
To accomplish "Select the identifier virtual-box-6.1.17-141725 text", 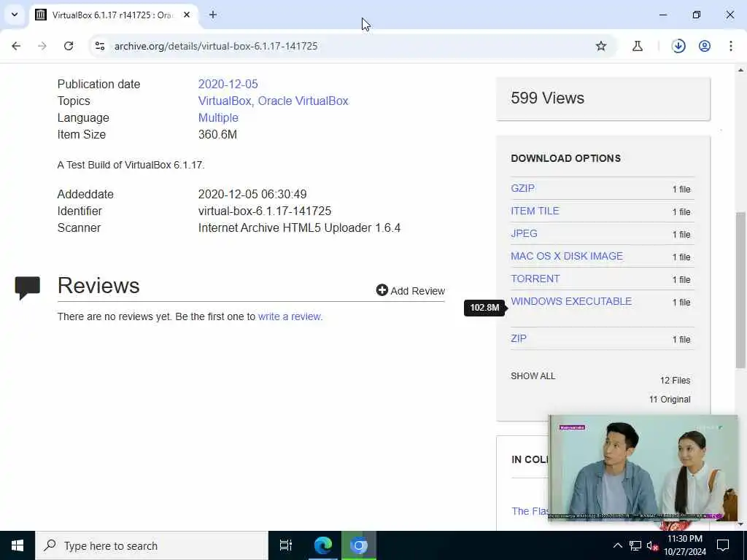I will click(x=264, y=211).
